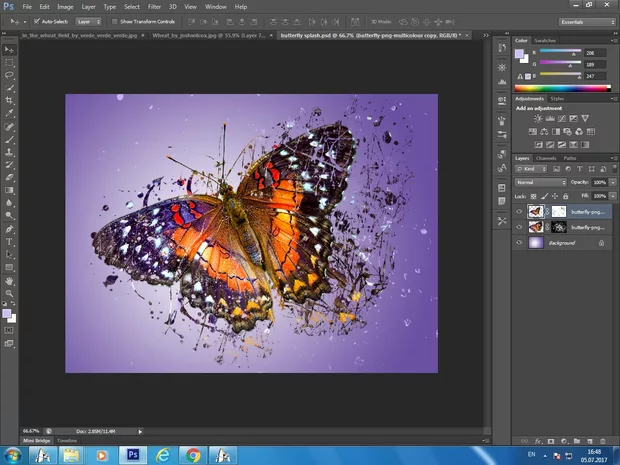
Task: Open the Auto-Select Layer dropdown
Action: [88, 20]
